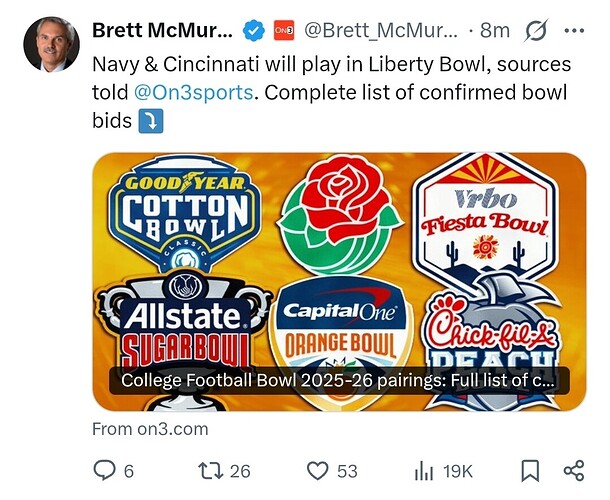610x500 pixels.
Task: Bookmark this tweet
Action: 531,470
